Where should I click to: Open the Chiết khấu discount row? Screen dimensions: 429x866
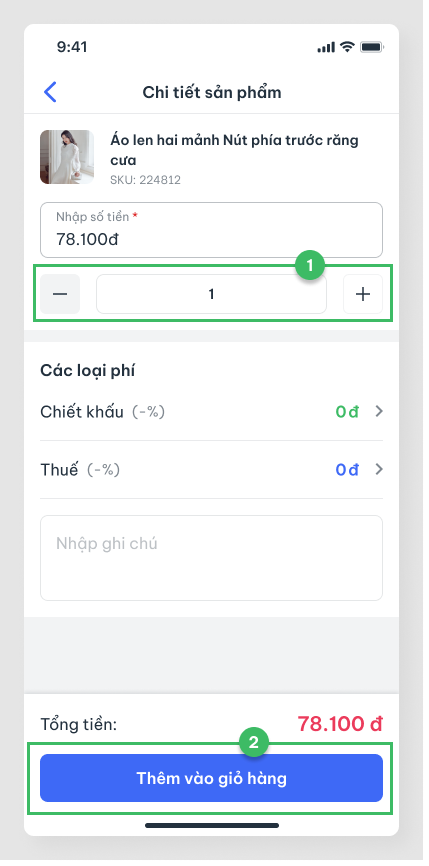tap(211, 412)
